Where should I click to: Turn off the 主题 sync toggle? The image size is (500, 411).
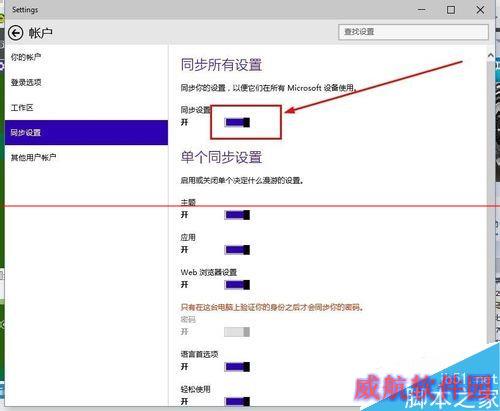(x=237, y=215)
